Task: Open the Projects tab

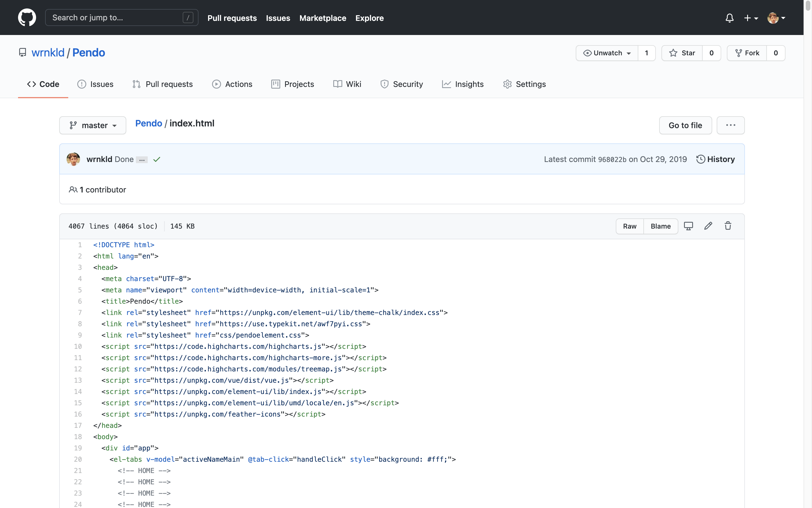Action: coord(293,84)
